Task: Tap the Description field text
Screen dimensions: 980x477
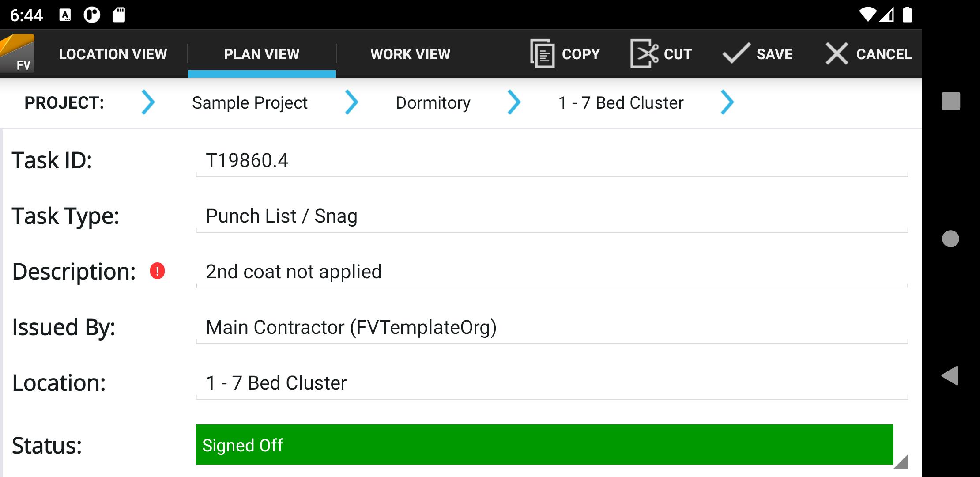Action: pyautogui.click(x=294, y=272)
